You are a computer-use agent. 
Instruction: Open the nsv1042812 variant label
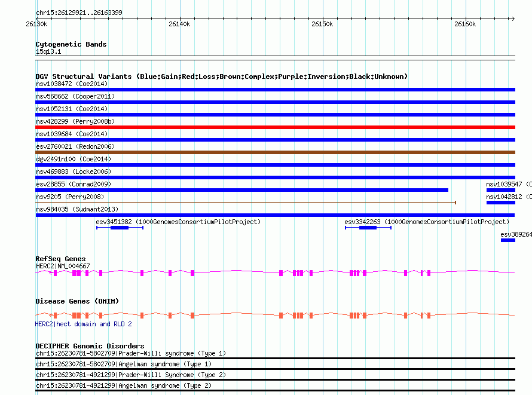point(509,197)
